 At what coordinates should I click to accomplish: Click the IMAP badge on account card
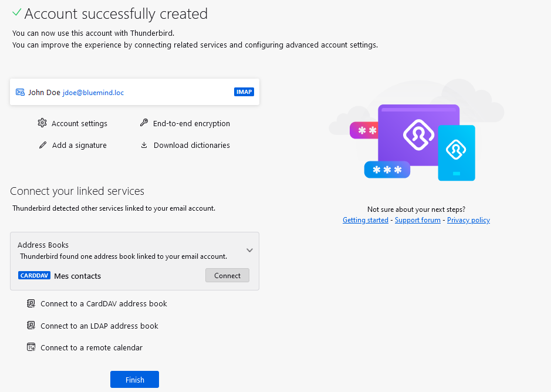pyautogui.click(x=244, y=92)
